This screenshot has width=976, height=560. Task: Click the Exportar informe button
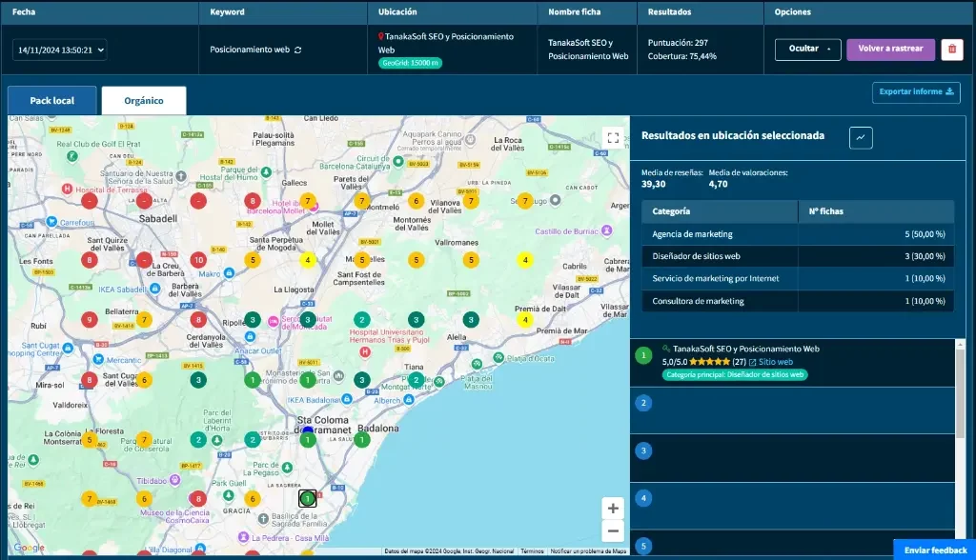click(x=915, y=92)
